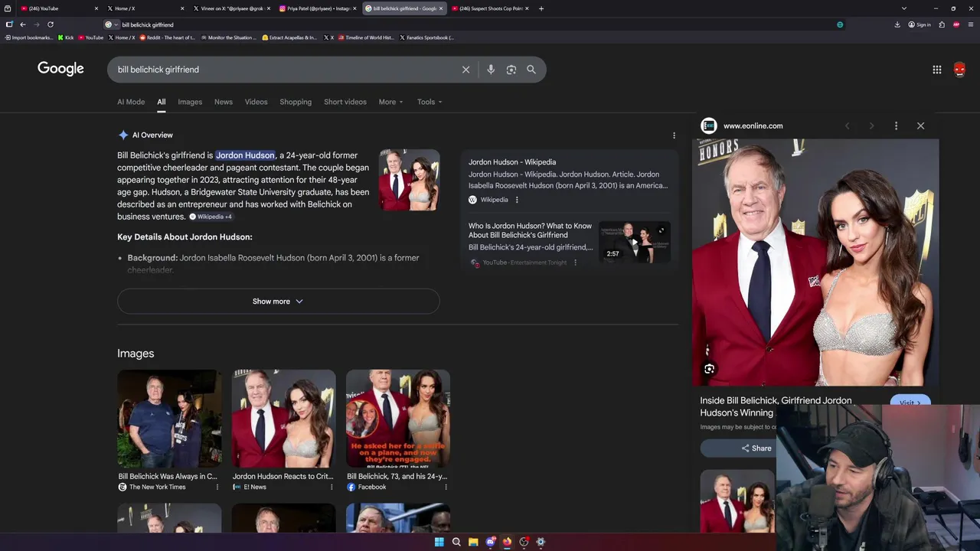Select the Images search tab
This screenshot has height=551, width=980.
(190, 102)
